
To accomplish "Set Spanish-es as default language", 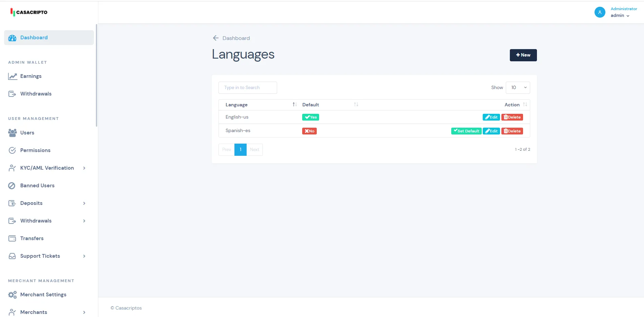I will pyautogui.click(x=466, y=131).
